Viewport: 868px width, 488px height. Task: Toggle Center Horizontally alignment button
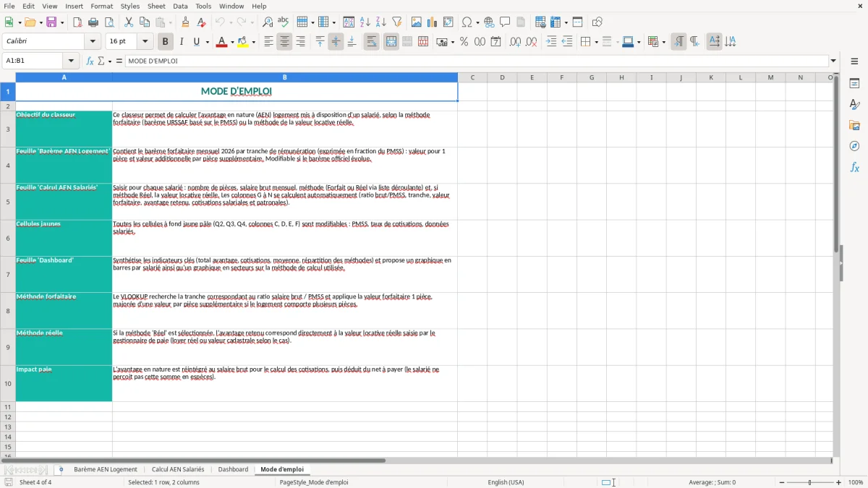[x=284, y=42]
